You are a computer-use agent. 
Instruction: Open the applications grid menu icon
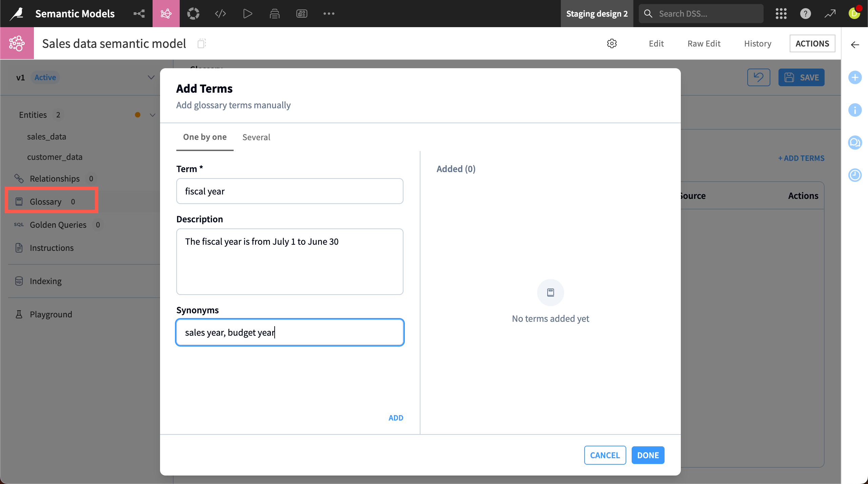click(x=781, y=14)
